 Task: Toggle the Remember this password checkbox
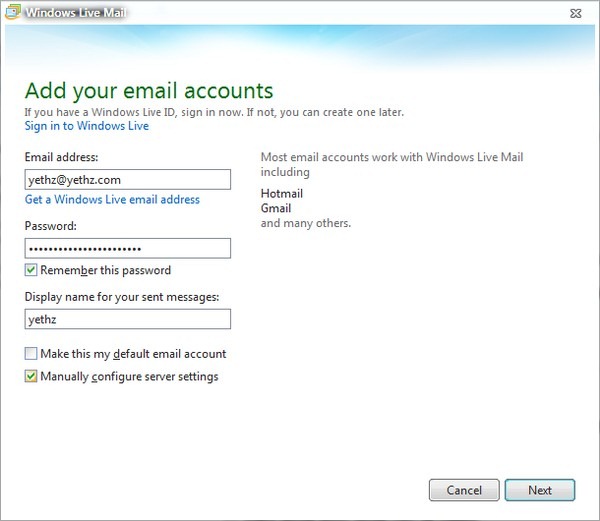coord(31,270)
